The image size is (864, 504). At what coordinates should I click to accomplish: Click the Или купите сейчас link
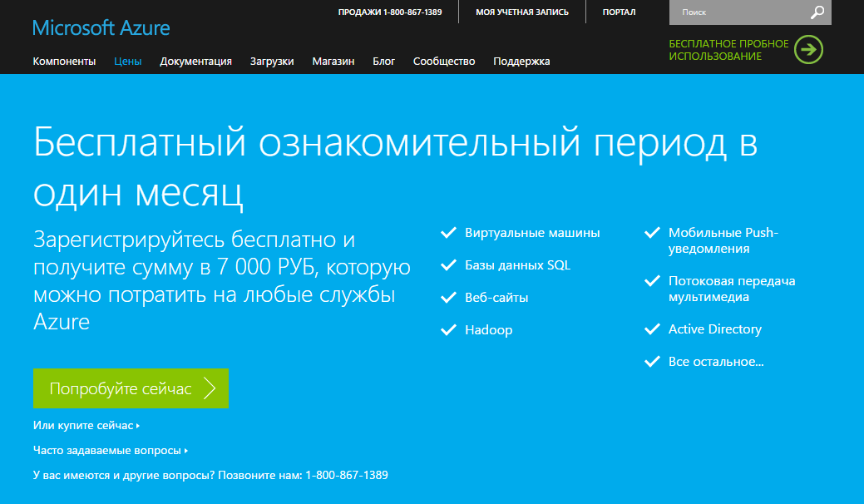coord(86,425)
